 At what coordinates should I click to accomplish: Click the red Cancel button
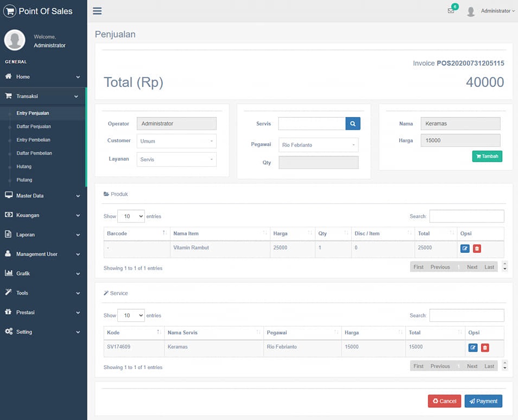coord(444,401)
